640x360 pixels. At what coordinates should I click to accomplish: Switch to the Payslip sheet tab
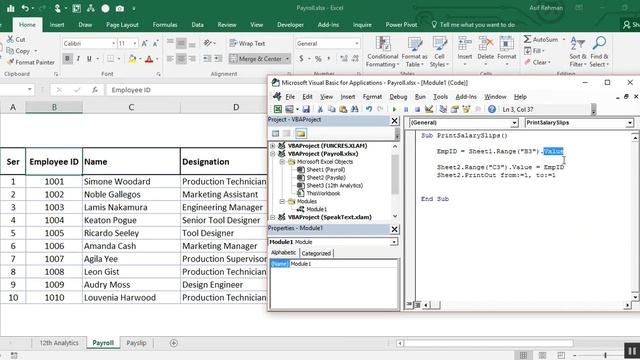coord(136,343)
